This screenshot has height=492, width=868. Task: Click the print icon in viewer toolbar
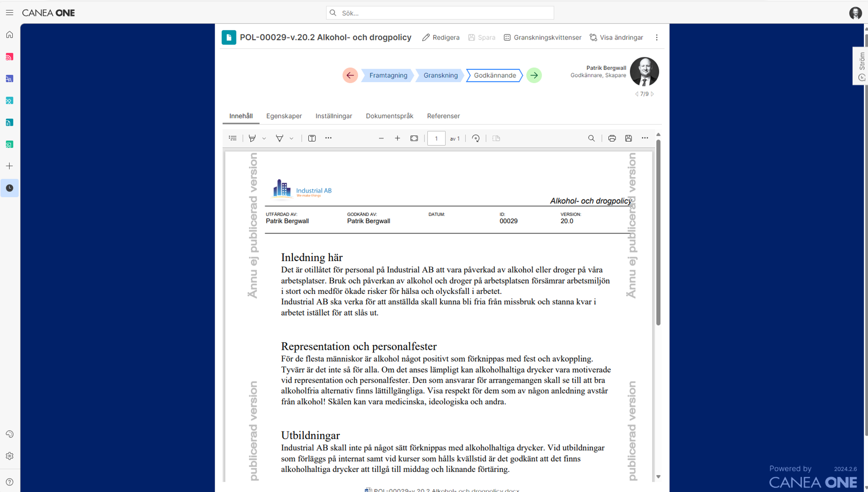[x=612, y=139]
